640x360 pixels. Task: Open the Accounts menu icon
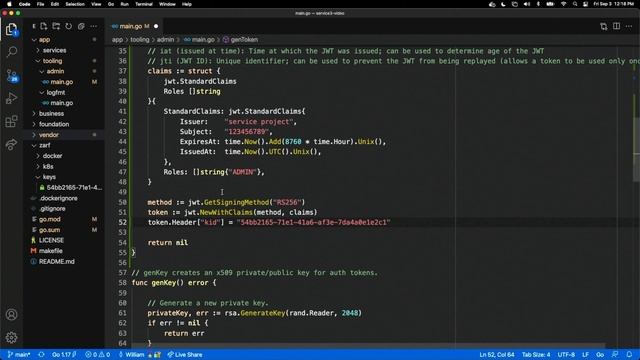(11, 315)
